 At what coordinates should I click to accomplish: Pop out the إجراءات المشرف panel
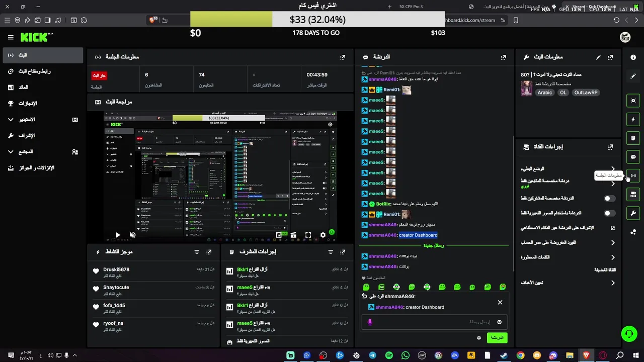tap(343, 252)
